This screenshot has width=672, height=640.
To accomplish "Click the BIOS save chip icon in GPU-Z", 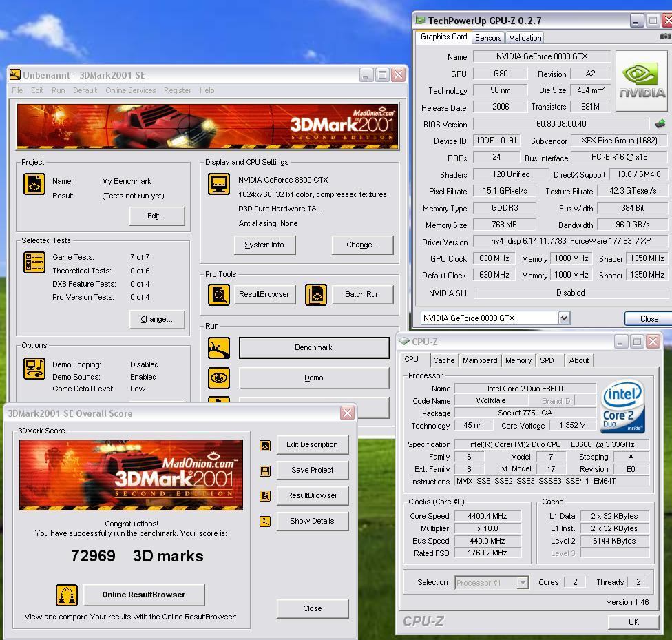I will click(x=660, y=124).
